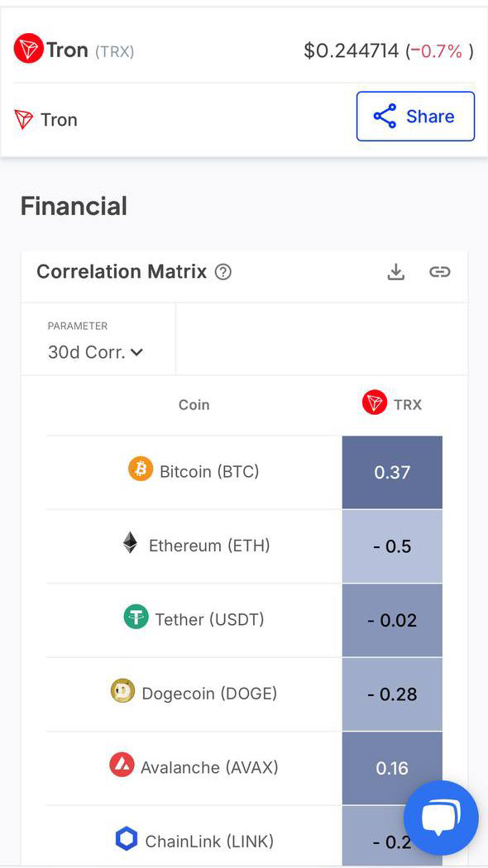Screen dimensions: 488x868
Task: Click the Tron logo in header
Action: coord(28,49)
